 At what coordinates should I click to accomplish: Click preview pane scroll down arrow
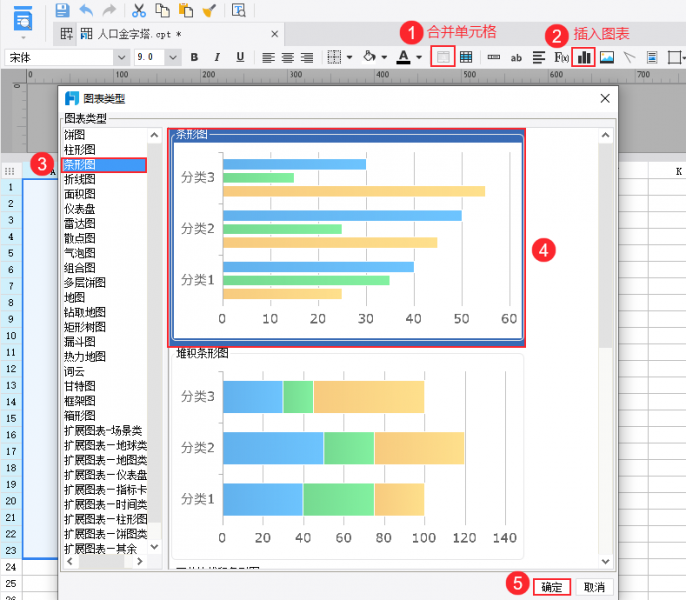coord(606,561)
